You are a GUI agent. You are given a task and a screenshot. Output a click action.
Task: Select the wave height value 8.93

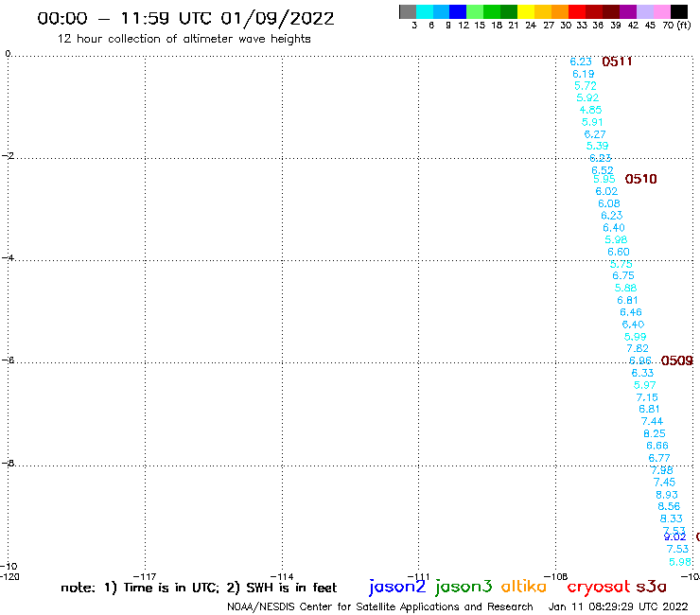pyautogui.click(x=667, y=495)
